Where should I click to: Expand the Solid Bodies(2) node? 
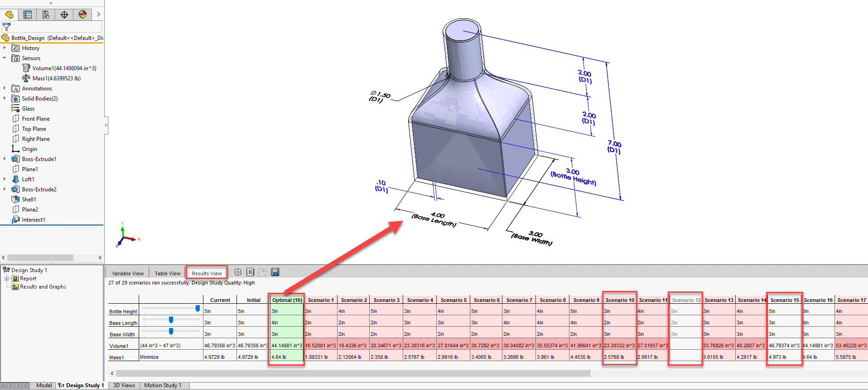[5, 98]
